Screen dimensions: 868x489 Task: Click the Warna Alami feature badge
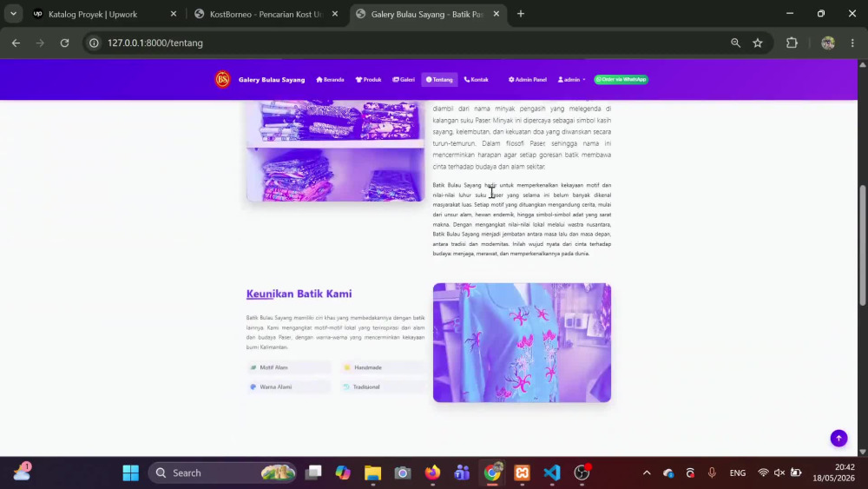click(x=289, y=387)
